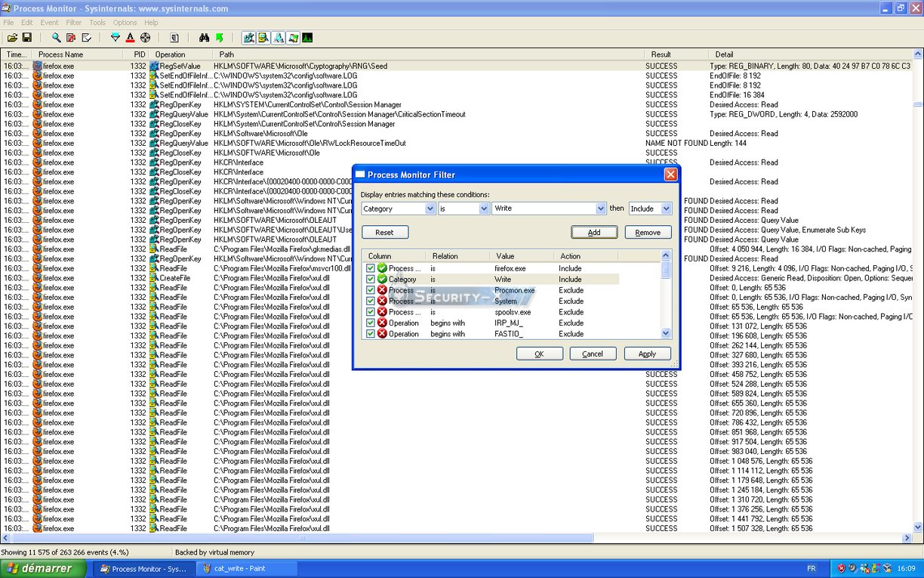Click the Remove button
924x578 pixels.
[648, 233]
